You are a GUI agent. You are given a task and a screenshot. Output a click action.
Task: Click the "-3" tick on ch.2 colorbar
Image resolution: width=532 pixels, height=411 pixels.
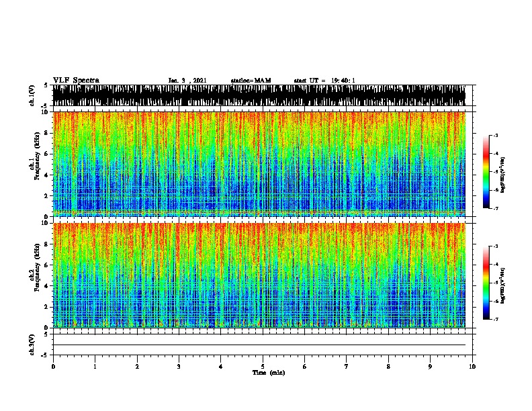(x=495, y=246)
